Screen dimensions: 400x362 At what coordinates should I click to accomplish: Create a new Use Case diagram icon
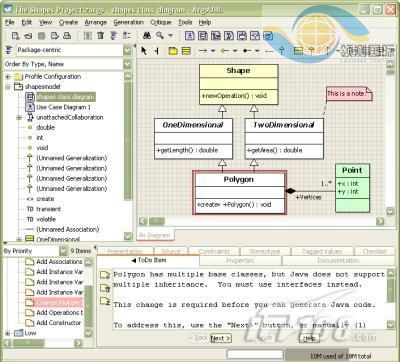point(190,35)
